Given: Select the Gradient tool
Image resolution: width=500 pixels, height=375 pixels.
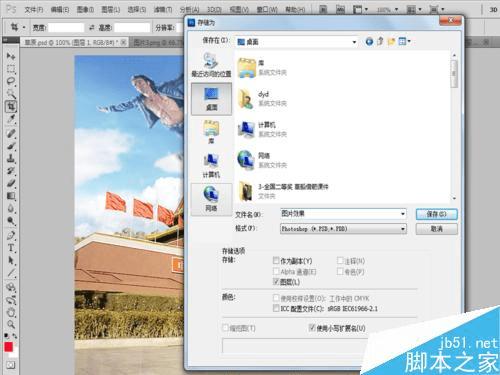Looking at the screenshot, I should [x=11, y=196].
